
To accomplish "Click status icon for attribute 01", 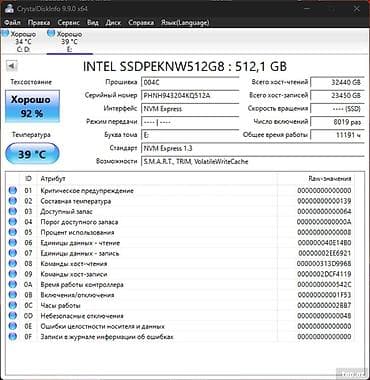I will [13, 191].
